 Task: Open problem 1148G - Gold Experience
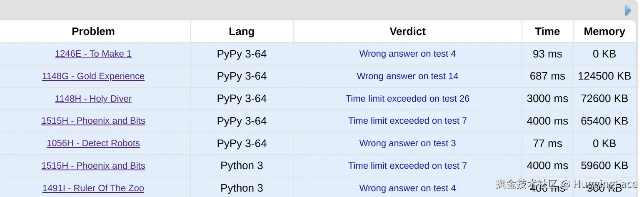(x=93, y=76)
